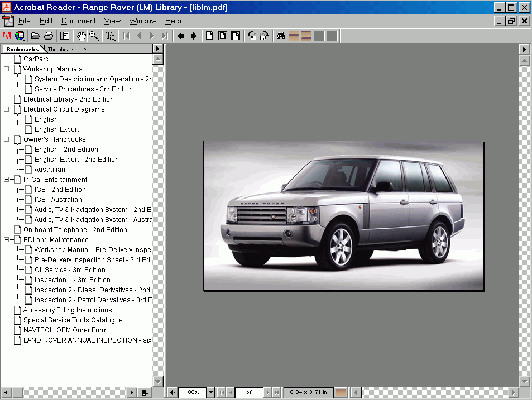Image resolution: width=532 pixels, height=400 pixels.
Task: Collapse the Workshop Manuals bookmark
Action: (x=7, y=69)
